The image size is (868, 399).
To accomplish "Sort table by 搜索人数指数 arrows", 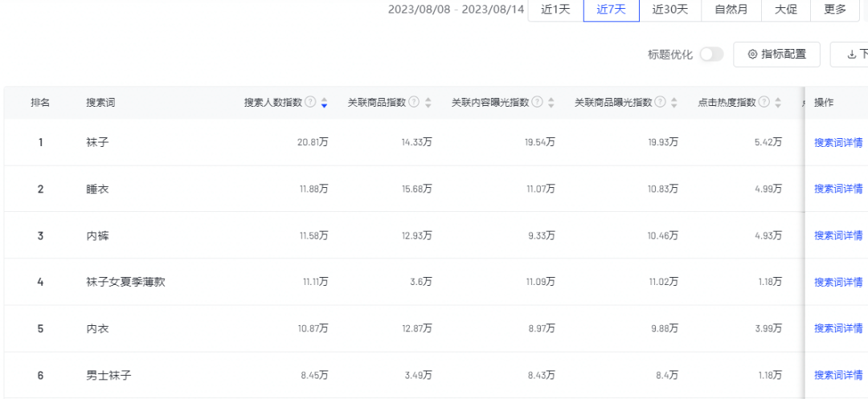I will (324, 103).
